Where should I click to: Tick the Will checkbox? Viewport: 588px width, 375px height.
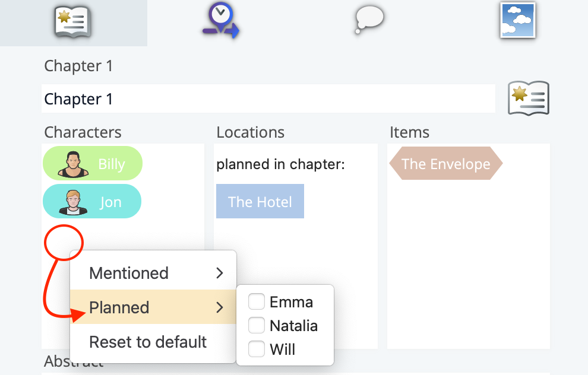257,349
